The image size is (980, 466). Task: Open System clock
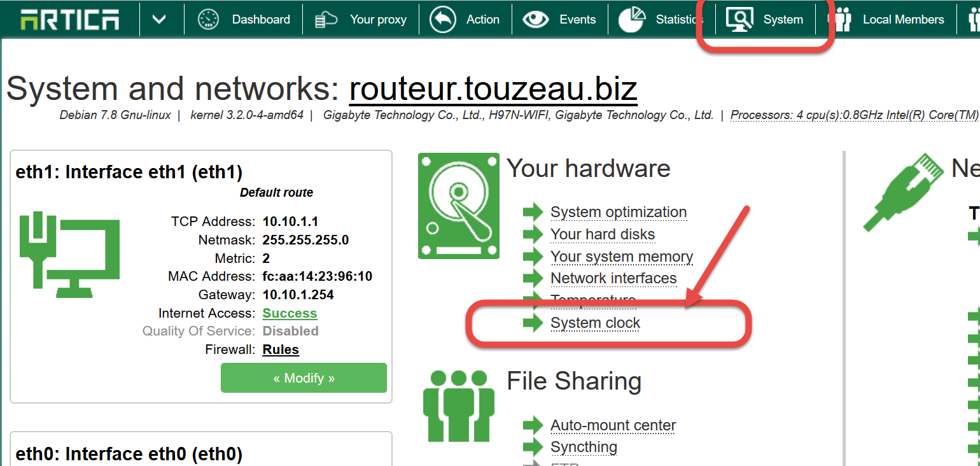click(595, 323)
